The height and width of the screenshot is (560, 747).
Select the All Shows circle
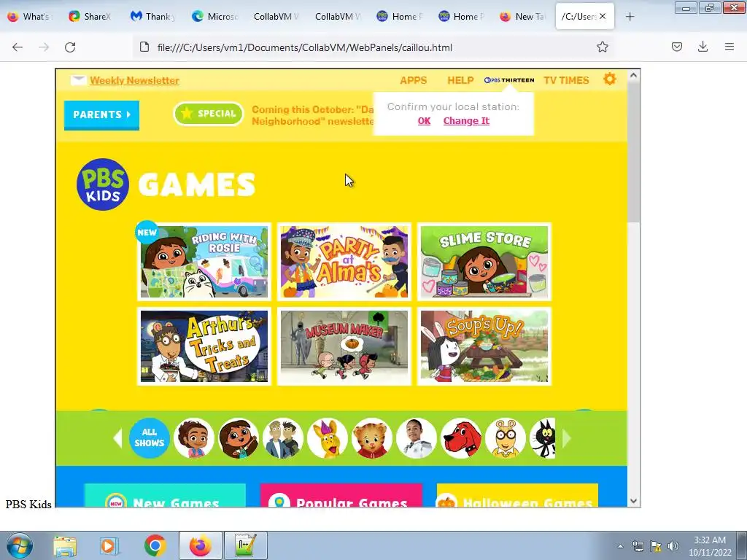coord(149,437)
